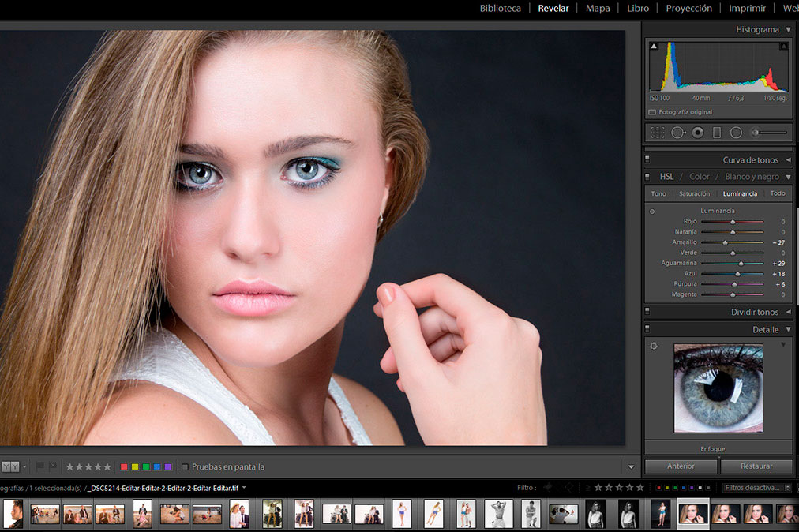This screenshot has height=532, width=799.
Task: Apply purple color label in toolbar
Action: tap(168, 466)
